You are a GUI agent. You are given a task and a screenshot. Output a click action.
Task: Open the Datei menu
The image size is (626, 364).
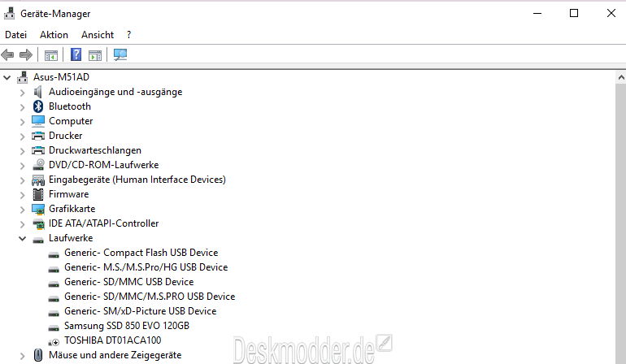15,35
